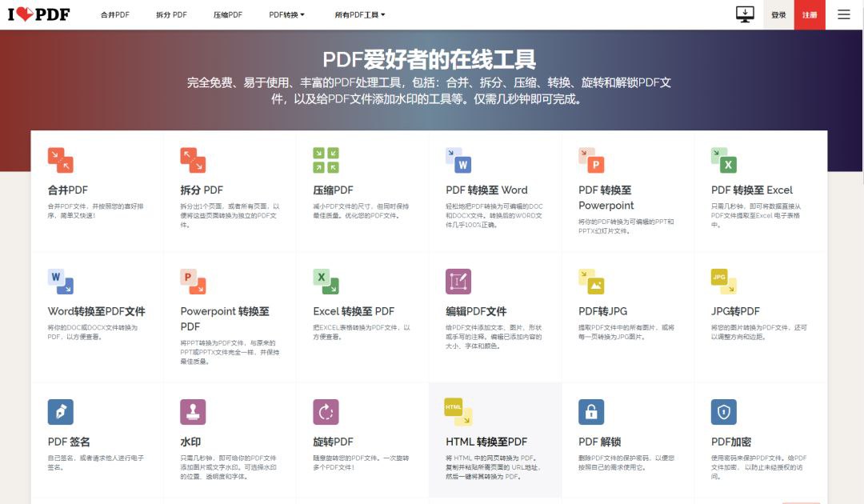The height and width of the screenshot is (504, 864).
Task: Click the PDF 解锁 unlock padlock icon
Action: point(591,412)
